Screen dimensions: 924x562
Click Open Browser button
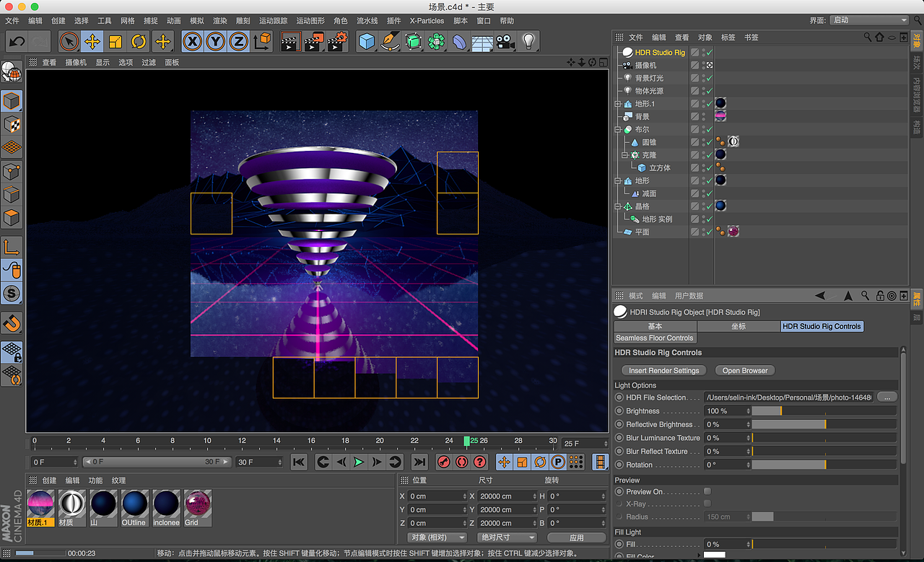point(745,370)
